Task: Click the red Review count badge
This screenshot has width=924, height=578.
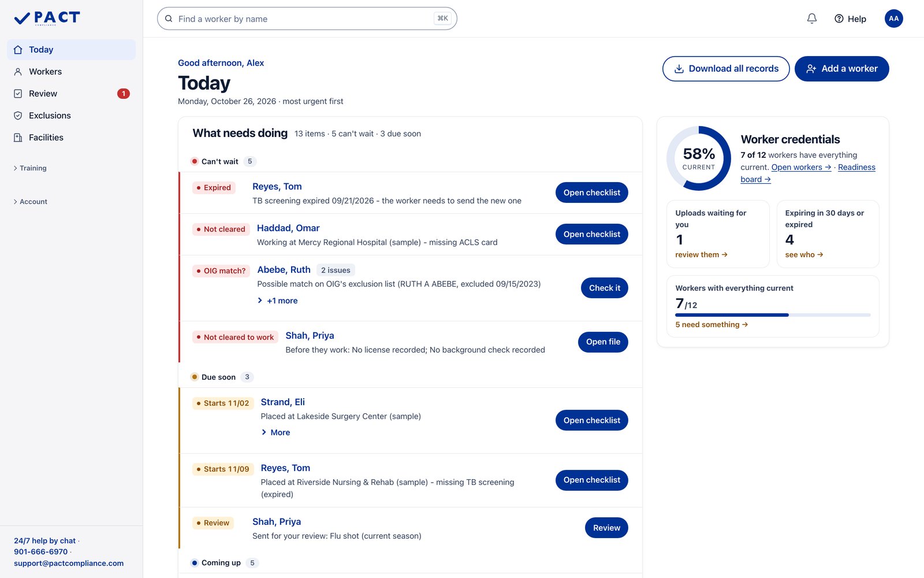Action: (x=124, y=94)
